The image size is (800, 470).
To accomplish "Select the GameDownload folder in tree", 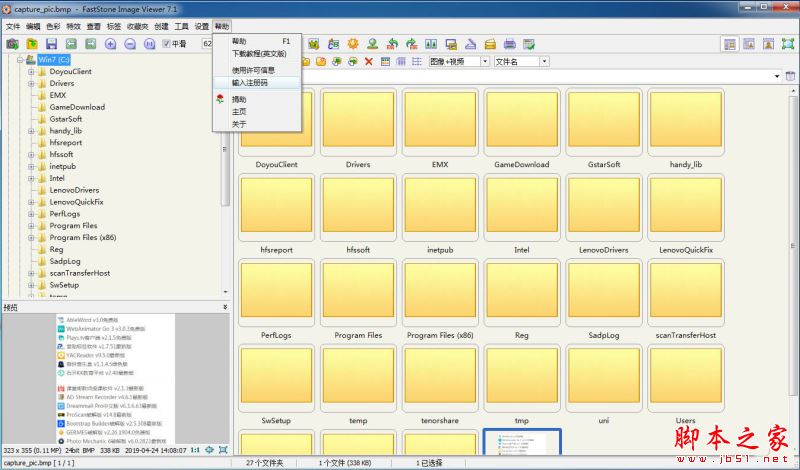I will tap(77, 107).
